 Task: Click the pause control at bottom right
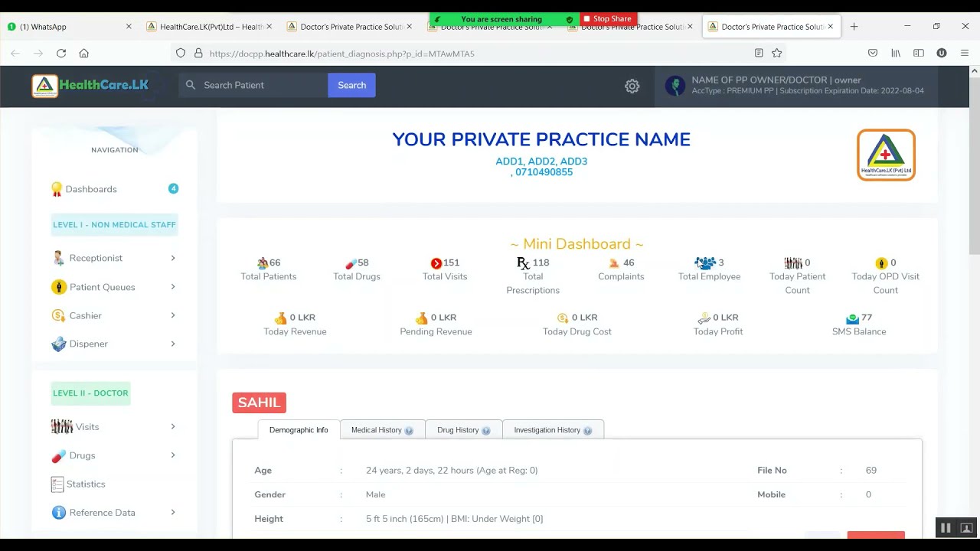coord(946,528)
